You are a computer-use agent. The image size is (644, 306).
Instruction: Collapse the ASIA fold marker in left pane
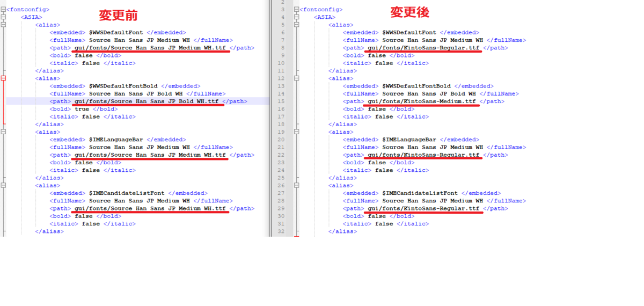click(3, 17)
